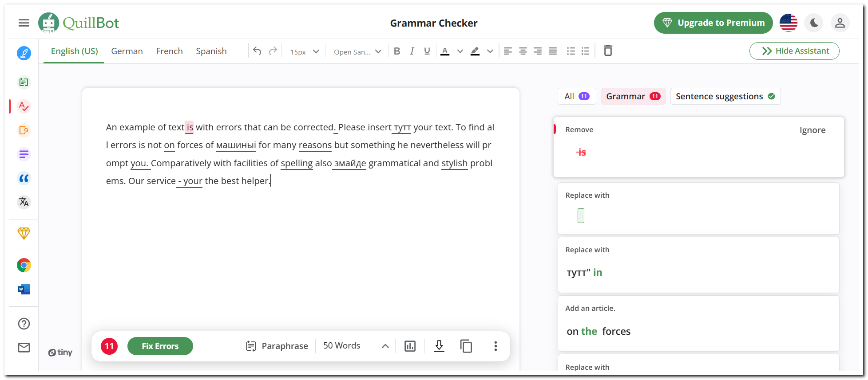This screenshot has height=380, width=868.
Task: Expand the 50 Words count chevron
Action: (385, 346)
